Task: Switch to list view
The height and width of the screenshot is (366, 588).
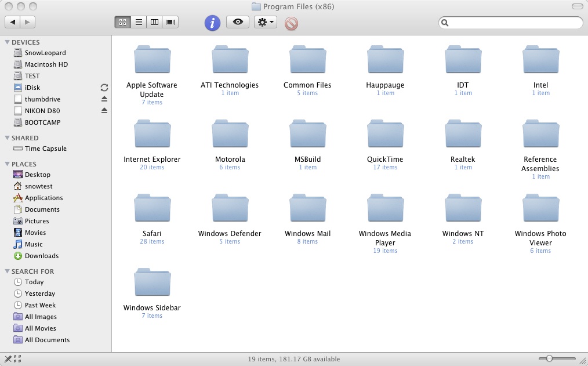Action: point(139,22)
